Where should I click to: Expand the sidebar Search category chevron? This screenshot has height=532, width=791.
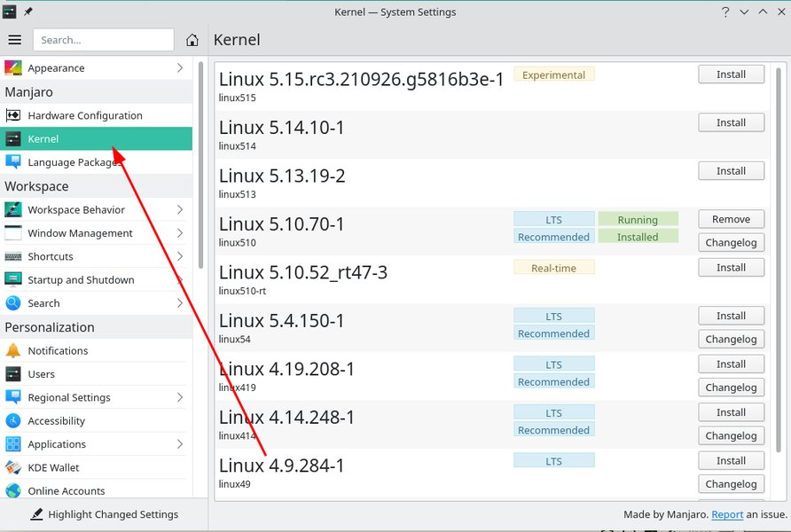pos(180,303)
